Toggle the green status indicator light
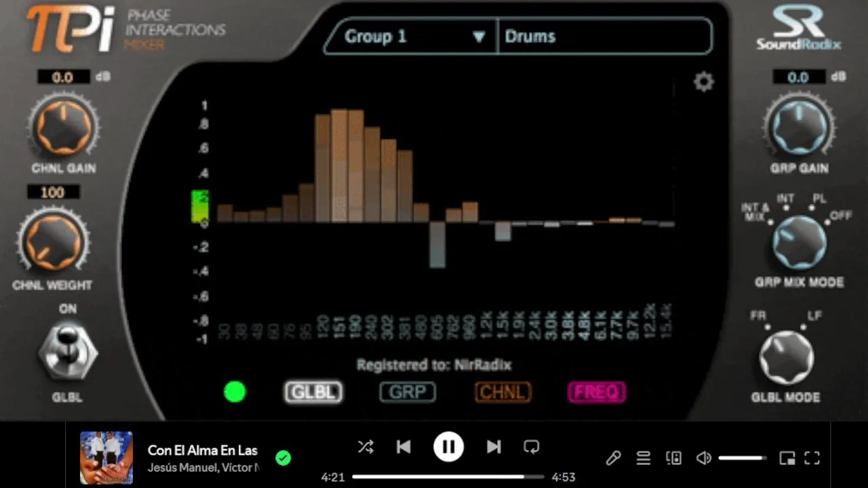868x488 pixels. [x=235, y=392]
